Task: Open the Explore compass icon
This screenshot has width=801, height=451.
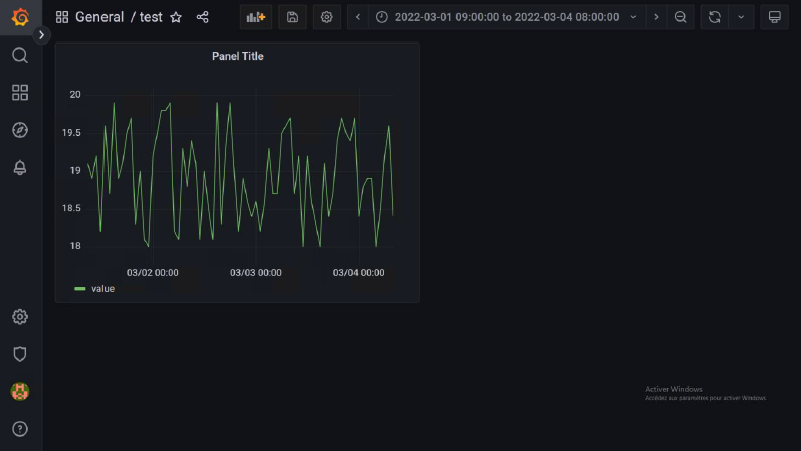Action: click(20, 130)
